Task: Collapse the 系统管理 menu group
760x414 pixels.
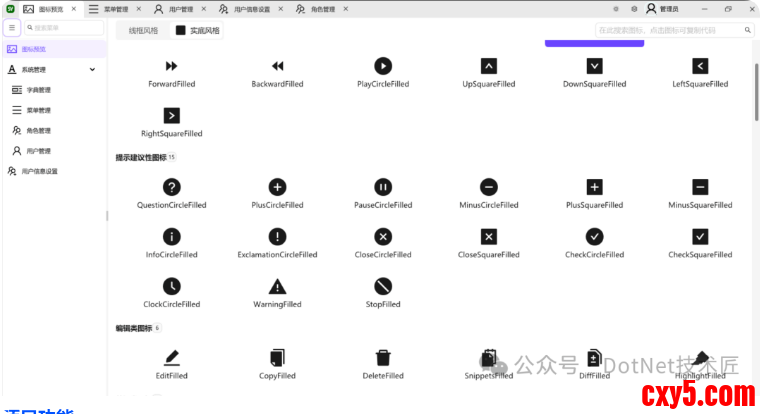Action: tap(92, 69)
